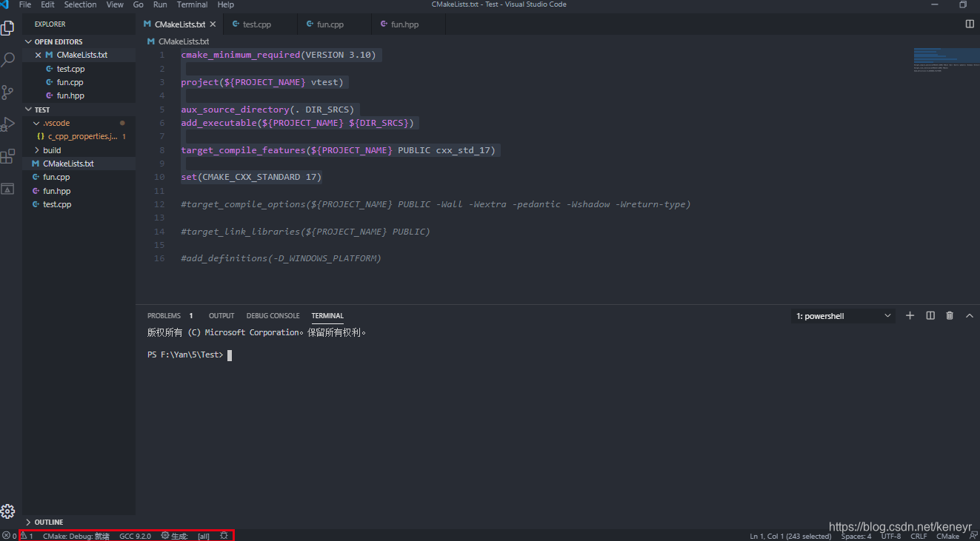Add a new terminal with the plus icon
The width and height of the screenshot is (980, 541).
pyautogui.click(x=910, y=315)
